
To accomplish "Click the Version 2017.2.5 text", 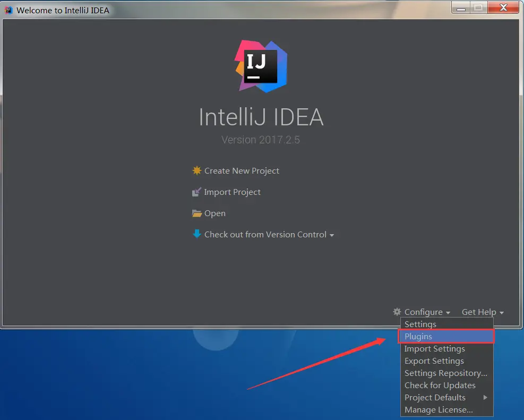I will [x=261, y=140].
